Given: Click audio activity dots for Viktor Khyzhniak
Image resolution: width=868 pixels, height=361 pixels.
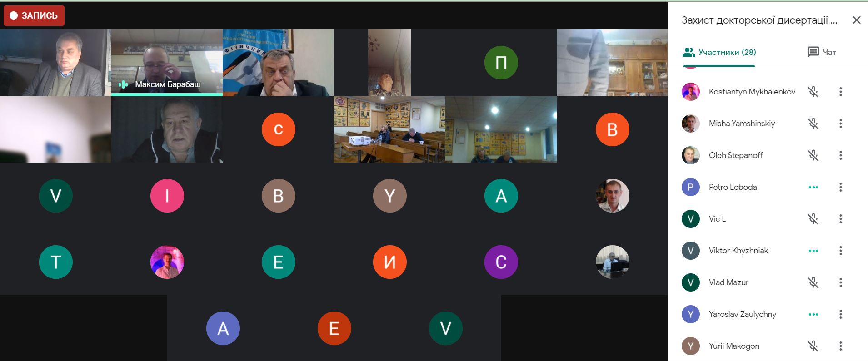Looking at the screenshot, I should [813, 251].
